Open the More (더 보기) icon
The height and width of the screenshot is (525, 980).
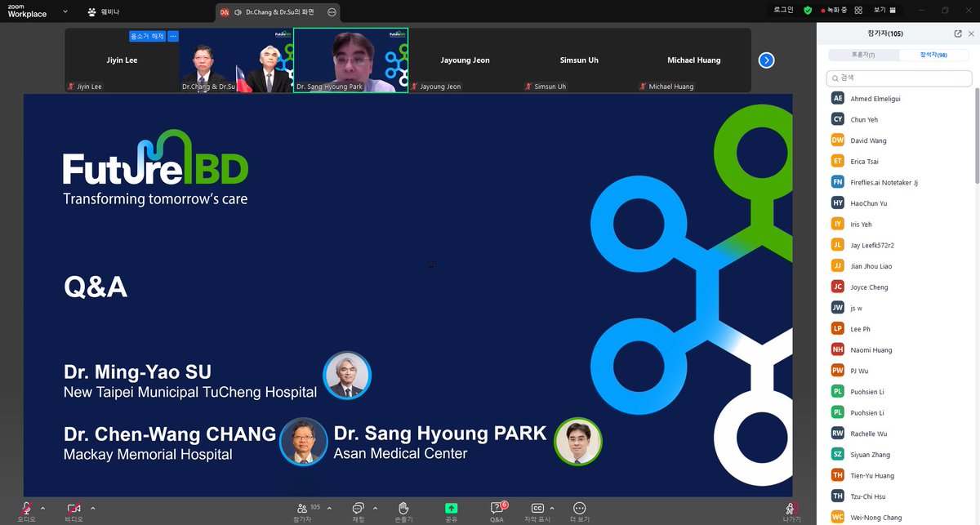click(580, 508)
